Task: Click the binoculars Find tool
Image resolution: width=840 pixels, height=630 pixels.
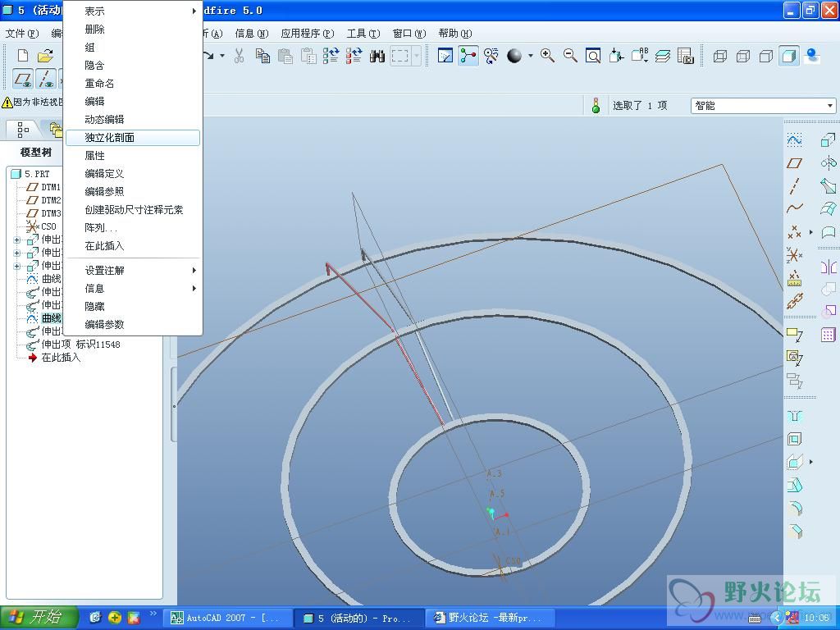Action: pyautogui.click(x=377, y=56)
